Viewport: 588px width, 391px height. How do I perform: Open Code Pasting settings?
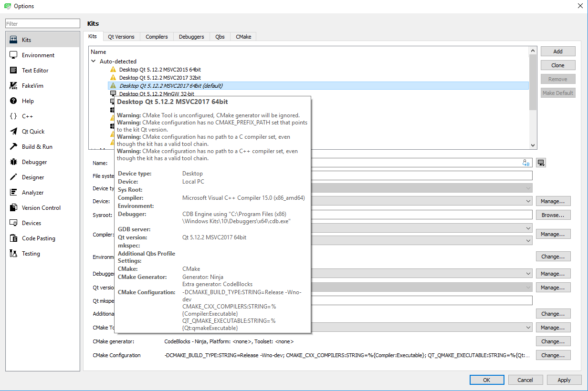(42, 238)
